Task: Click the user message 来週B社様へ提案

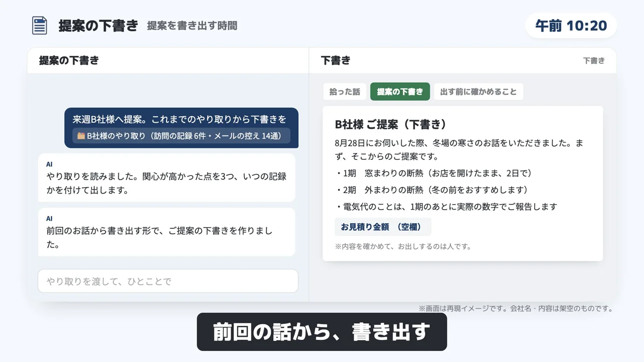Action: [x=181, y=128]
